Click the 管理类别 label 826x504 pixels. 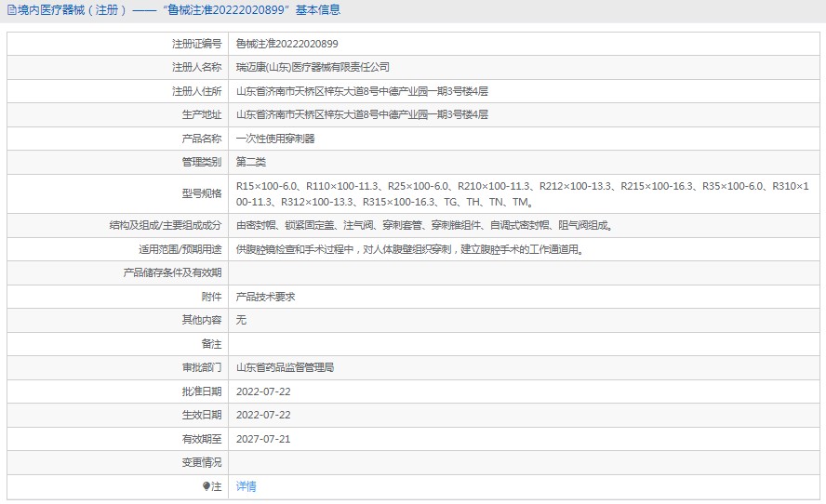202,162
